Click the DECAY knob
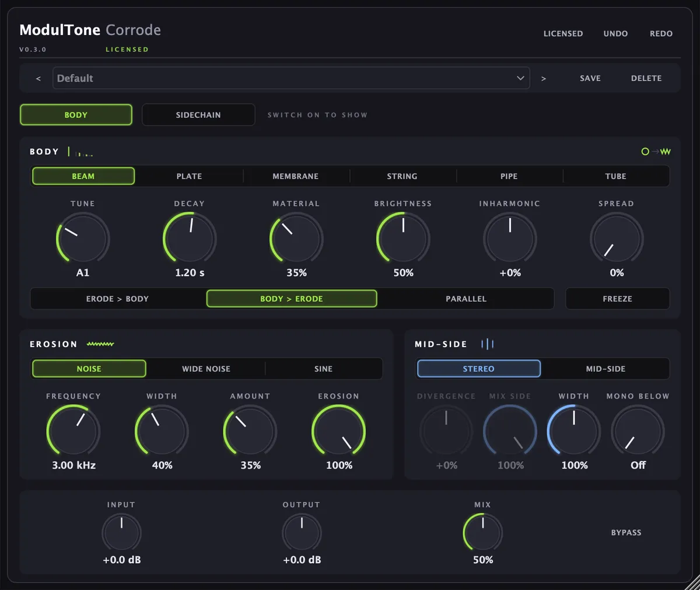 click(190, 238)
